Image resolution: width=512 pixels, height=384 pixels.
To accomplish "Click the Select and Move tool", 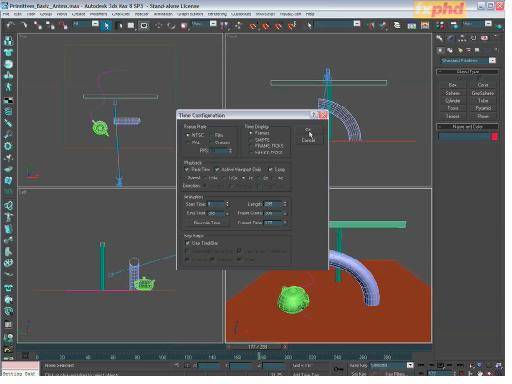I will [x=159, y=26].
